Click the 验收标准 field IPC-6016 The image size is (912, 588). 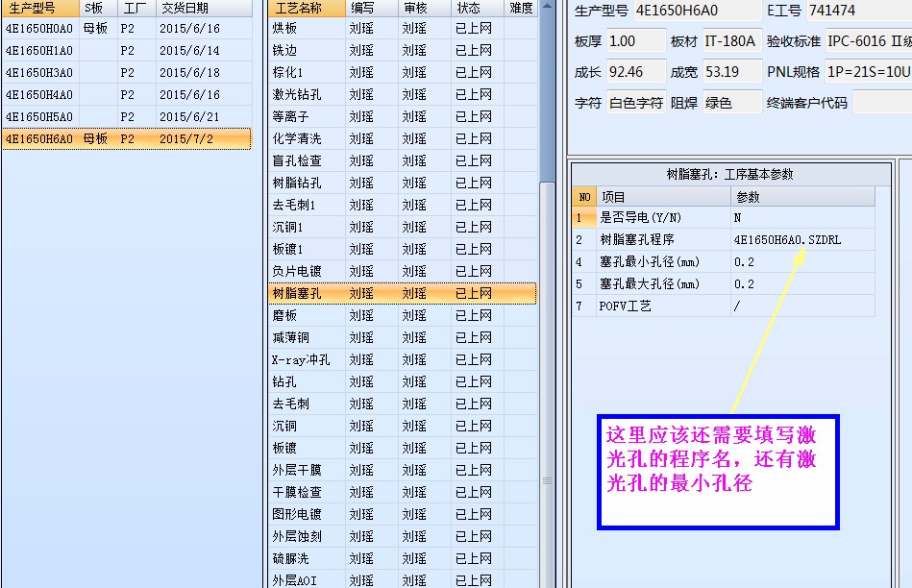point(869,41)
